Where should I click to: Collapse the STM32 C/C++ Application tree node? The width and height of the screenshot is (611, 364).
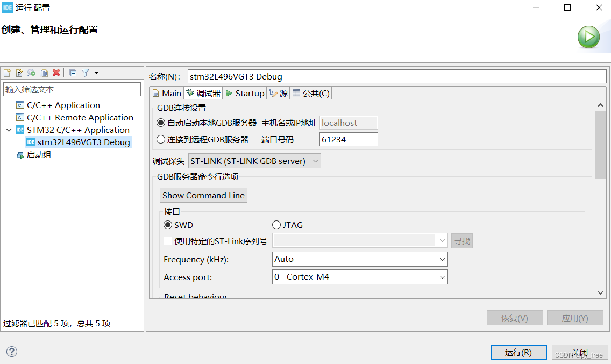9,130
